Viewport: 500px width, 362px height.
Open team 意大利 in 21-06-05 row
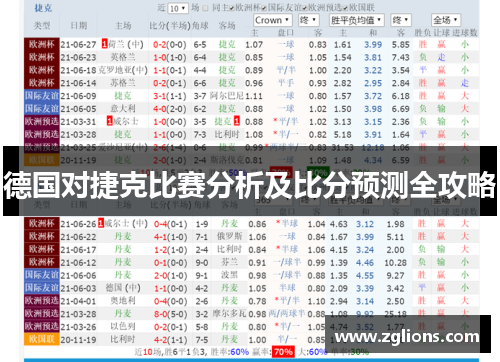point(123,109)
